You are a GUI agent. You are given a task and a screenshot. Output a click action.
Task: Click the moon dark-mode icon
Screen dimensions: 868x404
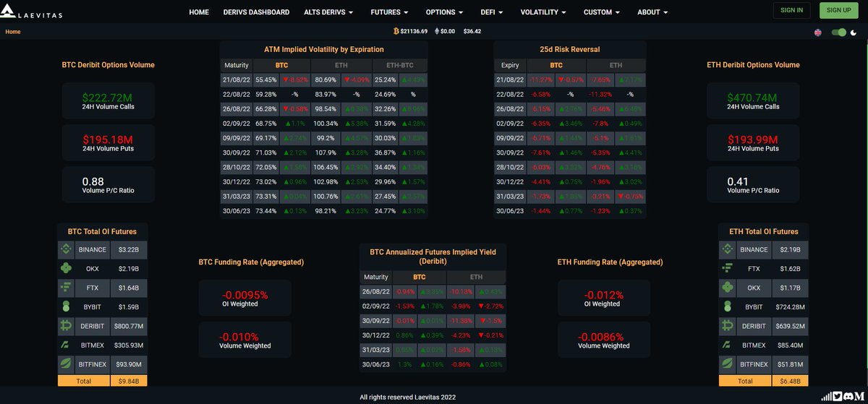tap(854, 32)
